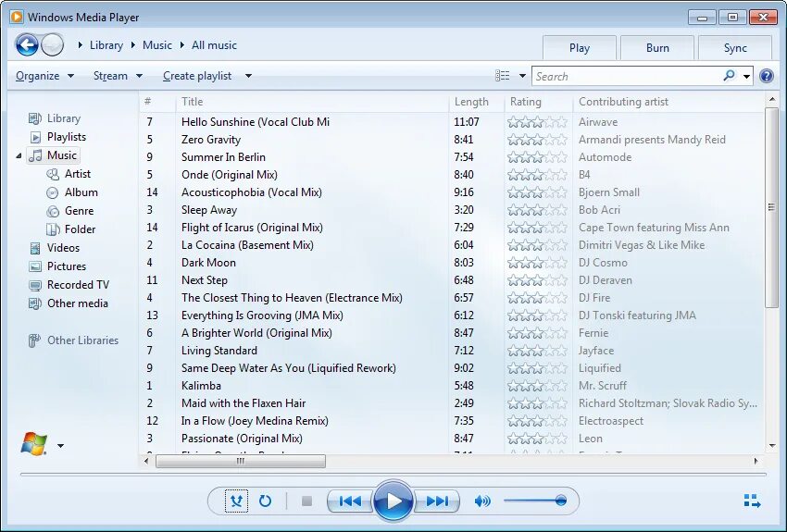
Task: Open the Help question mark icon
Action: [x=766, y=76]
